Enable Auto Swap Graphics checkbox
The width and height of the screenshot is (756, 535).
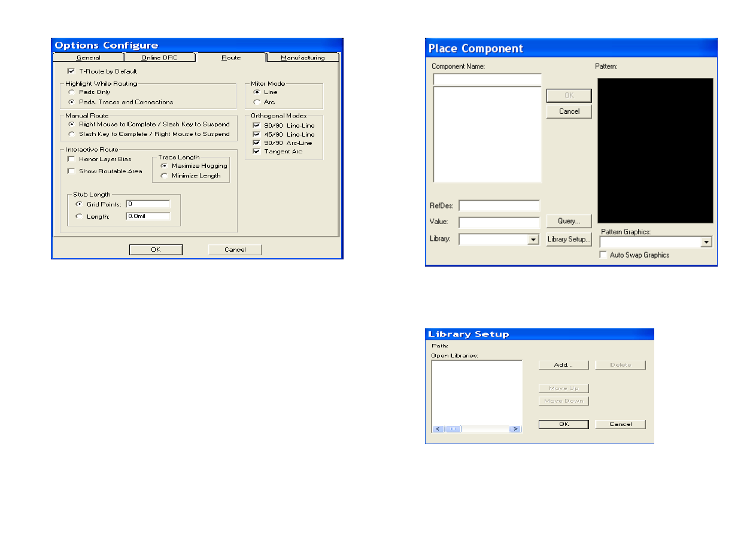coord(603,255)
